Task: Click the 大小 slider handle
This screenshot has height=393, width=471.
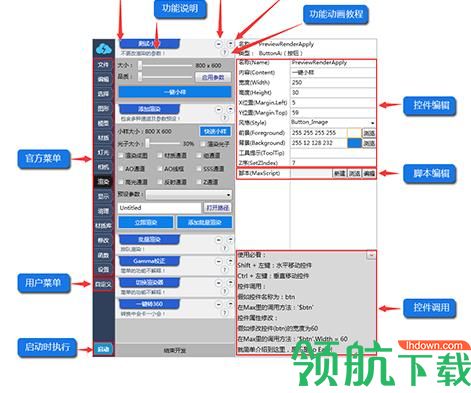Action: [140, 65]
